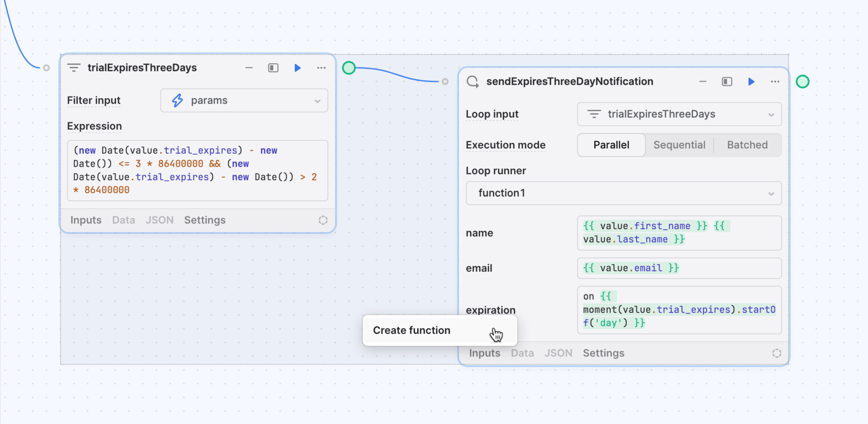The height and width of the screenshot is (424, 868).
Task: Click green output connector of trialExpiresThreeDays block
Action: (x=349, y=68)
